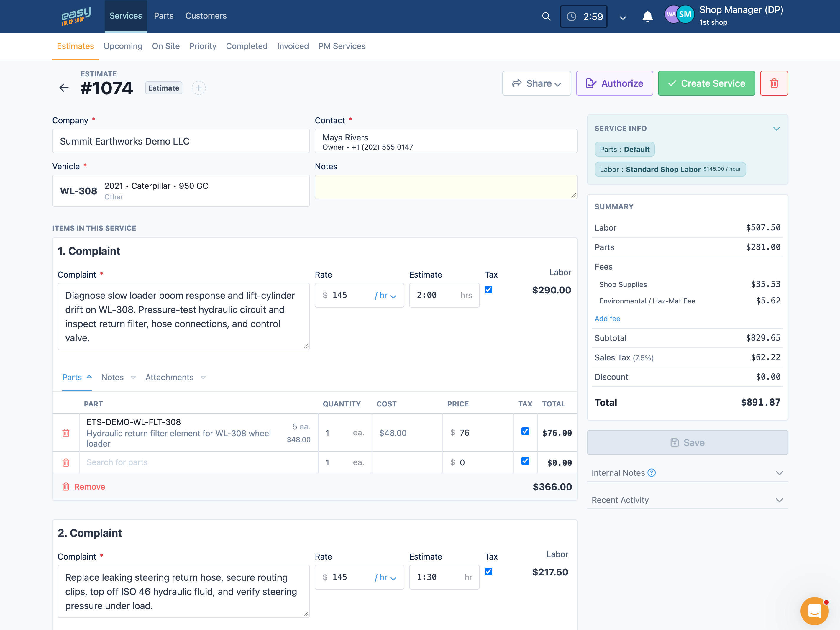Click the Complaint 1 Estimate 2:00 field
Image resolution: width=840 pixels, height=630 pixels.
point(444,296)
